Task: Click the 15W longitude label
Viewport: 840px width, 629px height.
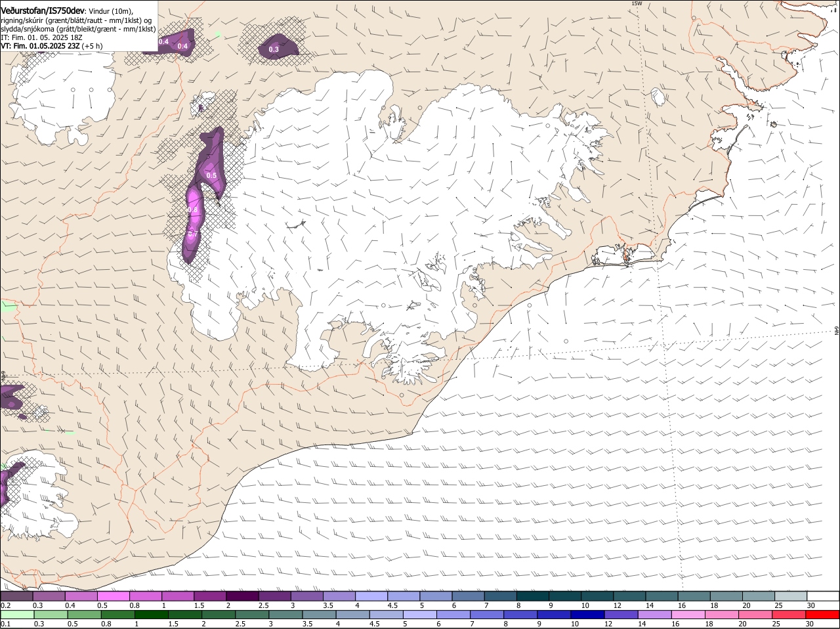Action: coord(637,3)
